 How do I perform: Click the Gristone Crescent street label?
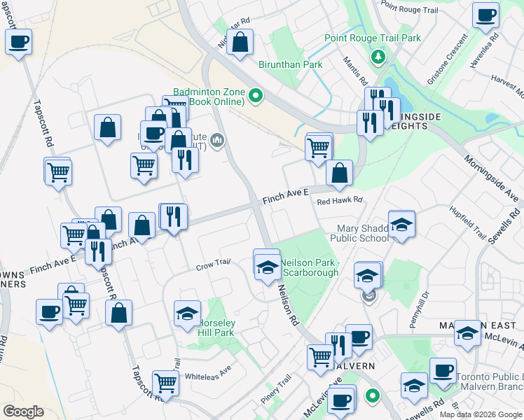(x=448, y=59)
